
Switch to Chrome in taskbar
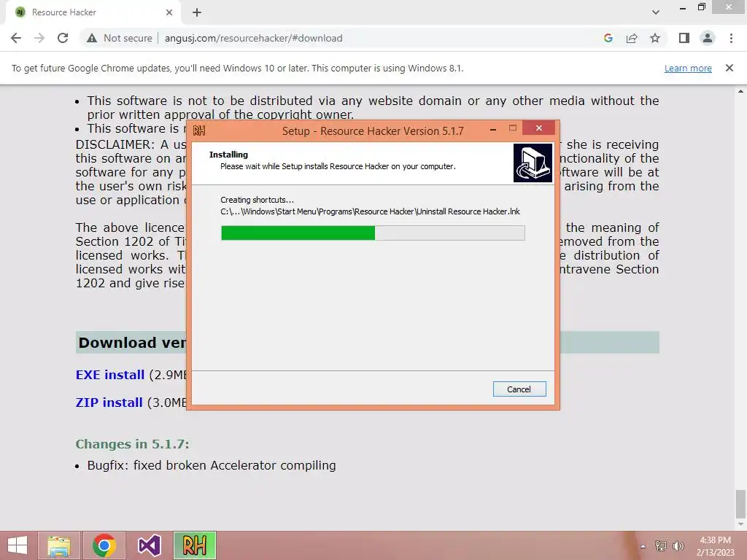point(104,545)
